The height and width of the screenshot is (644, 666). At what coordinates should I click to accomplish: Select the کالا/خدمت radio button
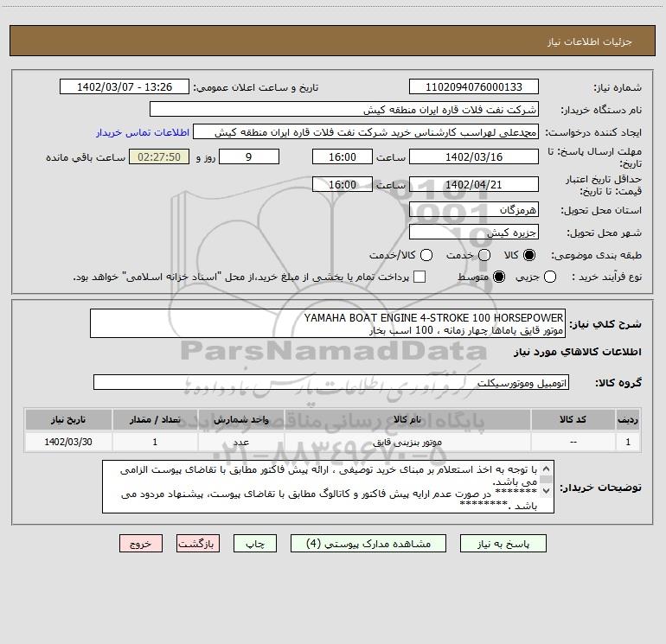tap(426, 255)
